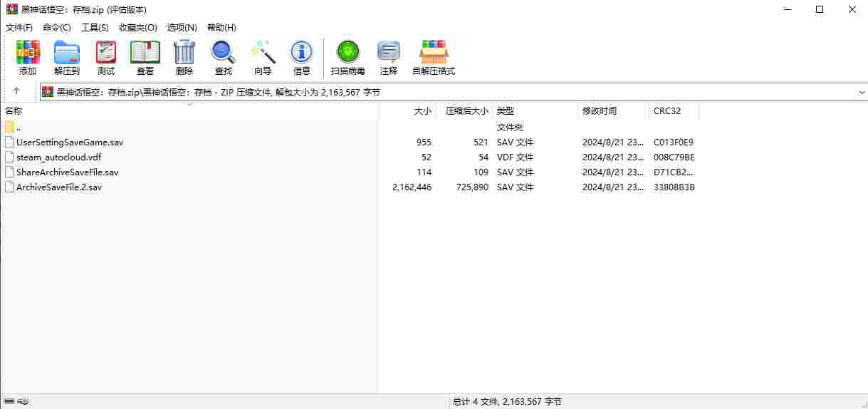Click status bar total 总计 4 文件 text
868x409 pixels.
click(507, 402)
